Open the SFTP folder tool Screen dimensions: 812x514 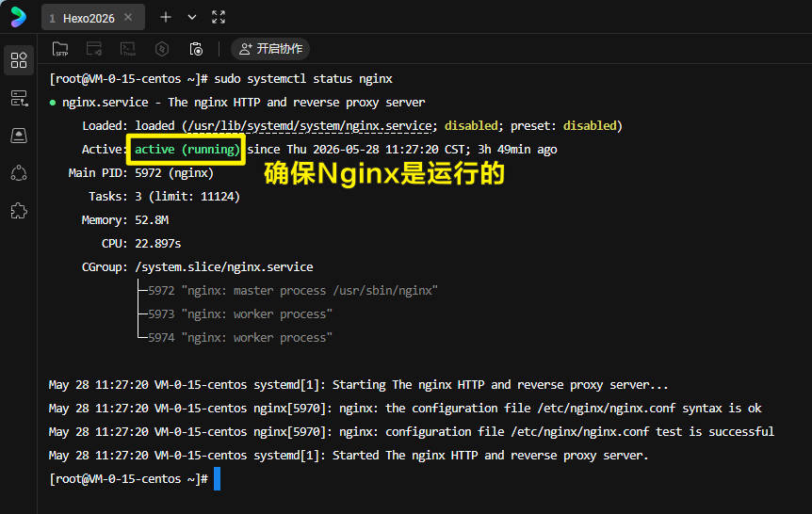pos(60,49)
